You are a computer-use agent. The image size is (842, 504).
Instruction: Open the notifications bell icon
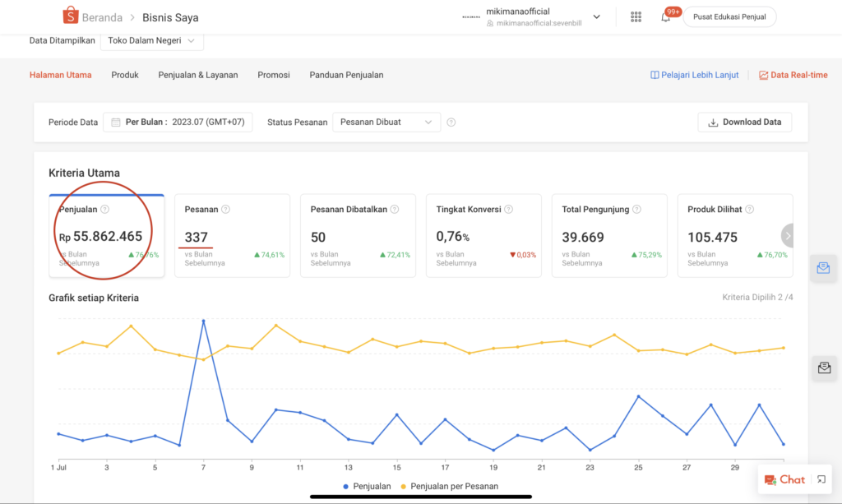(x=665, y=17)
